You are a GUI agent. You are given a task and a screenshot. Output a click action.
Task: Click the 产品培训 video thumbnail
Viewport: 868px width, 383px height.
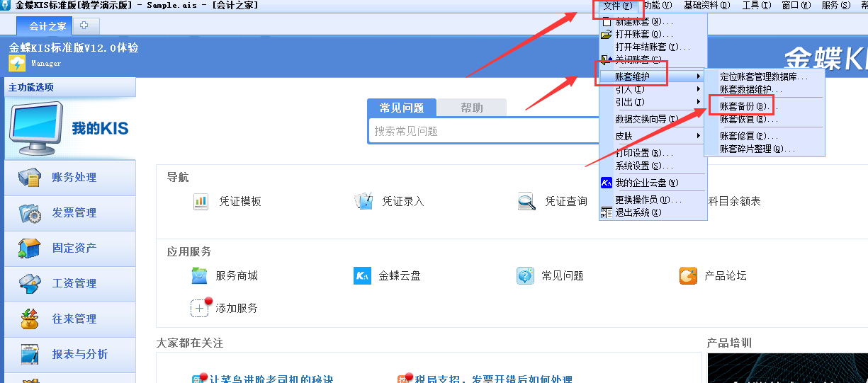(x=787, y=368)
